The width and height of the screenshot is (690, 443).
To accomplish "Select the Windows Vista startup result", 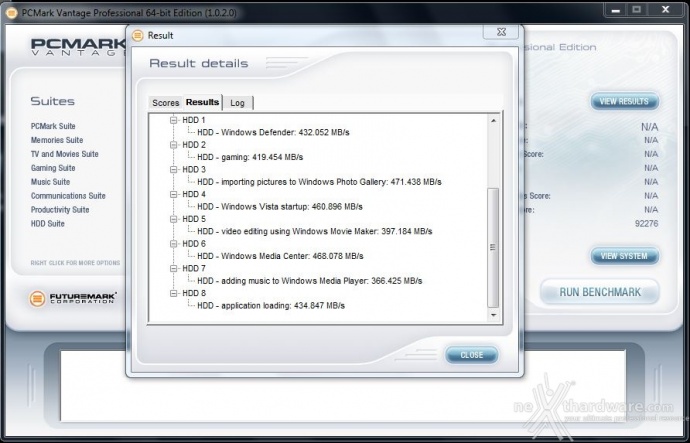I will 280,207.
